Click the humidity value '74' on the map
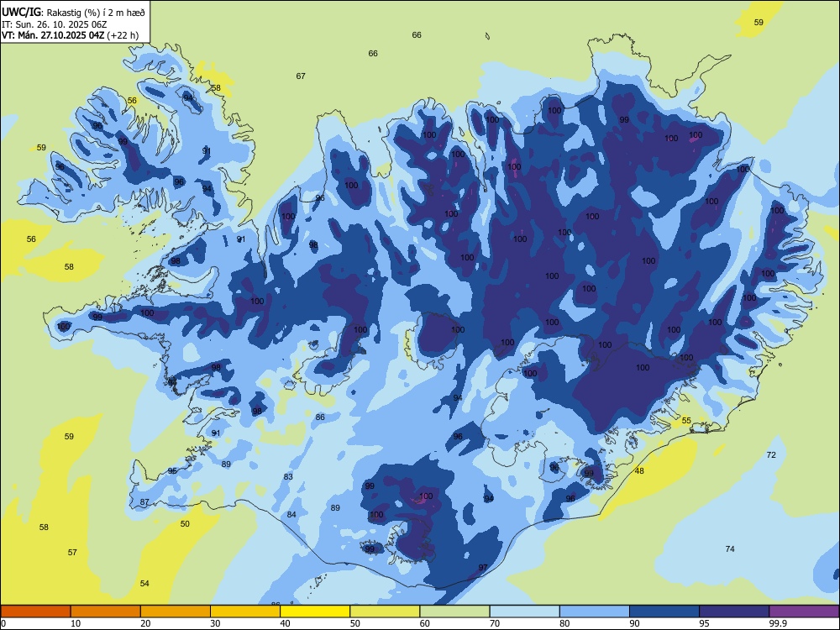This screenshot has height=630, width=840. tap(730, 549)
